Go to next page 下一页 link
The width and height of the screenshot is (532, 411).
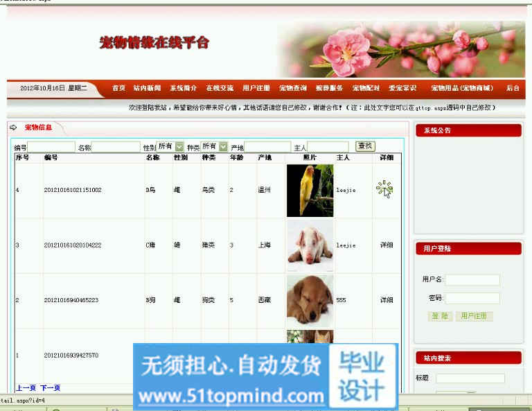pyautogui.click(x=50, y=387)
